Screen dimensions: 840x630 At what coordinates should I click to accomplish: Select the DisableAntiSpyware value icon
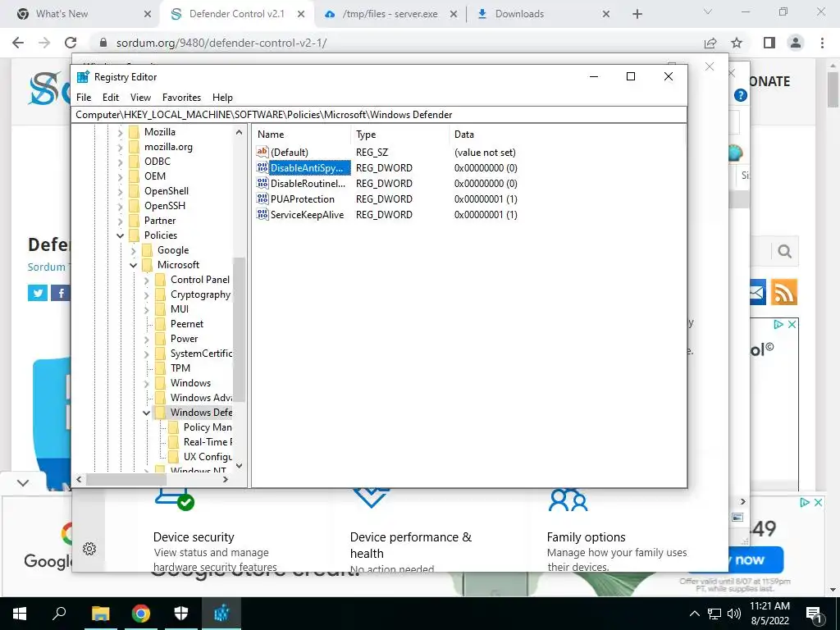pos(262,167)
